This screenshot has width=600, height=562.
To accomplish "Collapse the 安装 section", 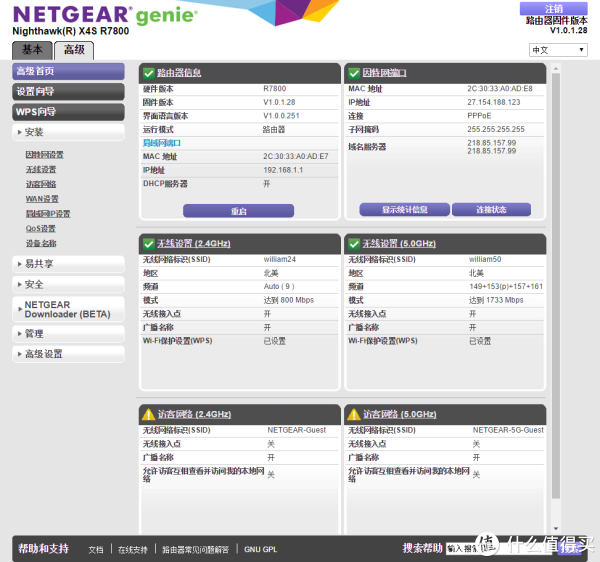I will [x=68, y=132].
